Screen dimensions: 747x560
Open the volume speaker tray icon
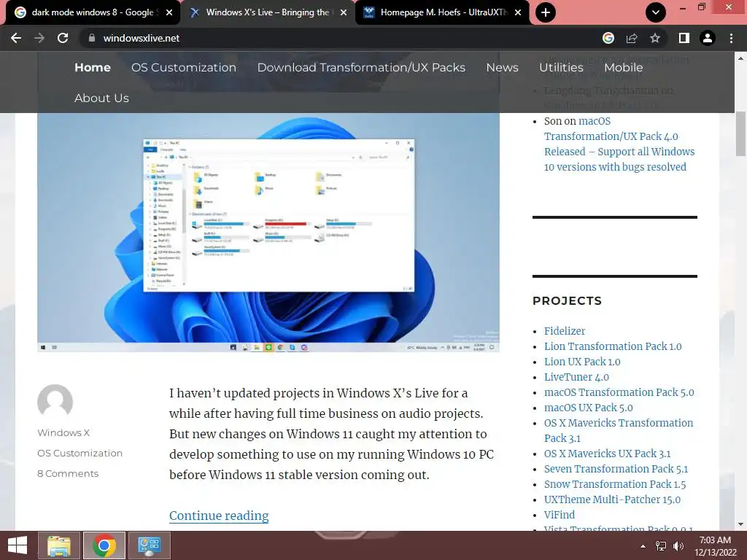pos(678,546)
